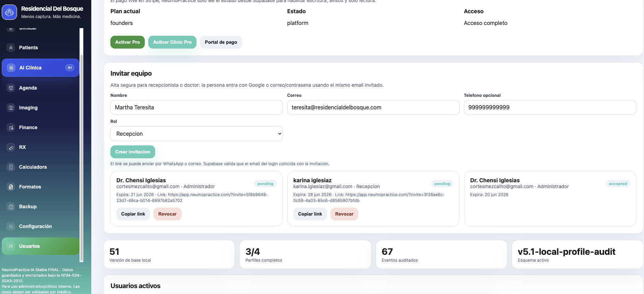This screenshot has width=644, height=294.
Task: Click the Acceso completo text
Action: [485, 23]
